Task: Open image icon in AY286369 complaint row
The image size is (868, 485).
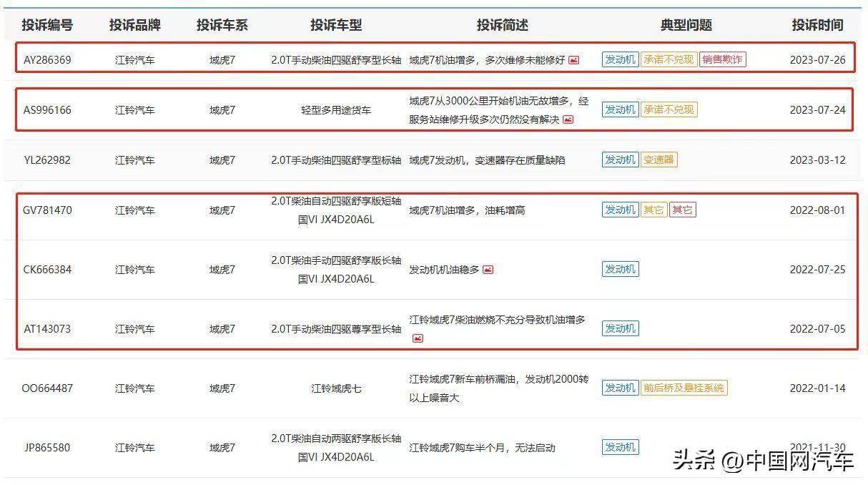Action: [573, 60]
